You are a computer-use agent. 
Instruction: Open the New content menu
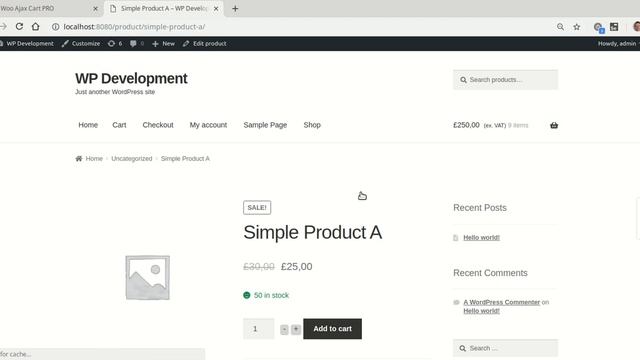pos(163,43)
